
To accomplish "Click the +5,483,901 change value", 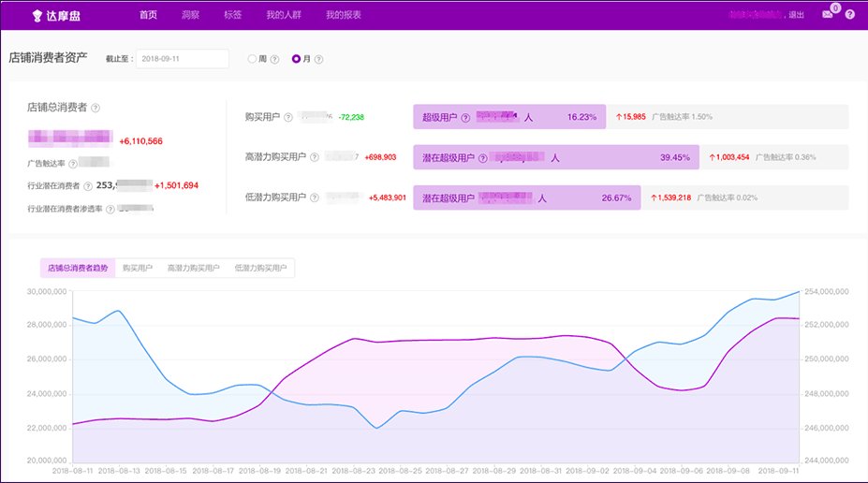I will (388, 198).
